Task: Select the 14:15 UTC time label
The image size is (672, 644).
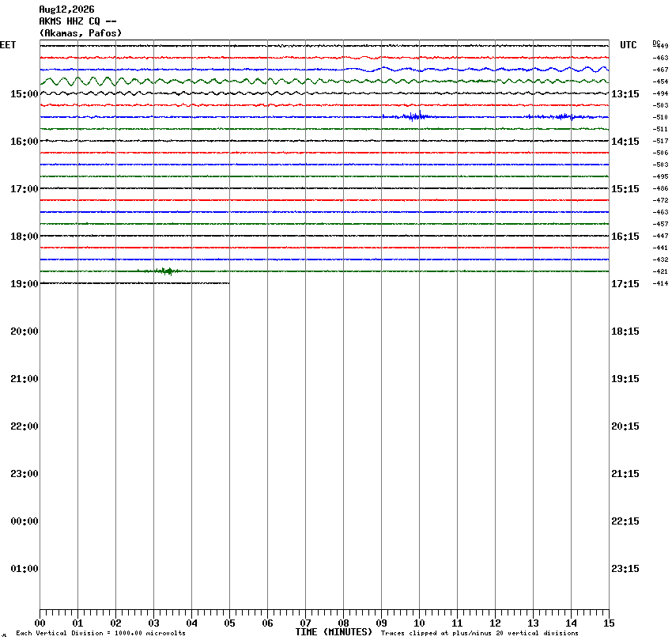Action: (x=625, y=142)
